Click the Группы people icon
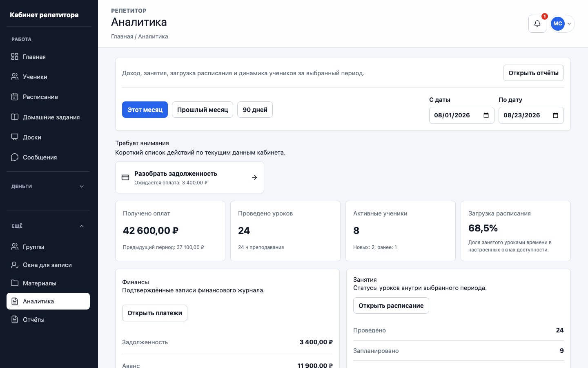Viewport: 588px width, 368px height. 15,247
